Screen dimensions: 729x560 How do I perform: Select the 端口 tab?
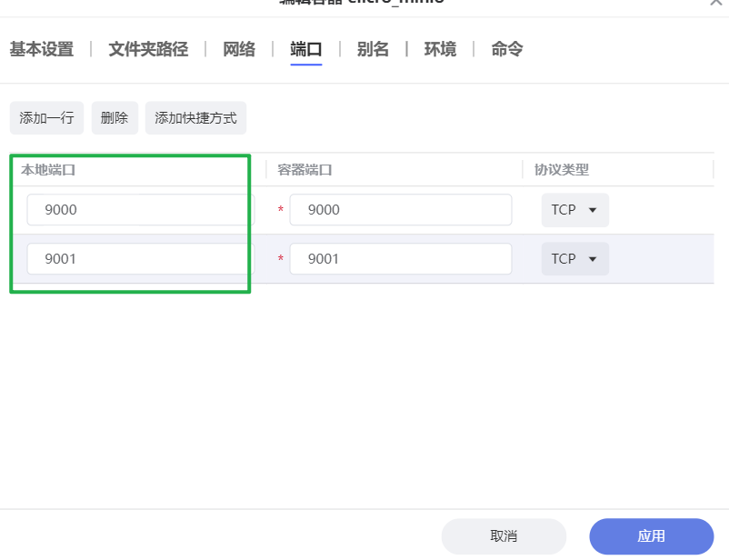[x=305, y=49]
